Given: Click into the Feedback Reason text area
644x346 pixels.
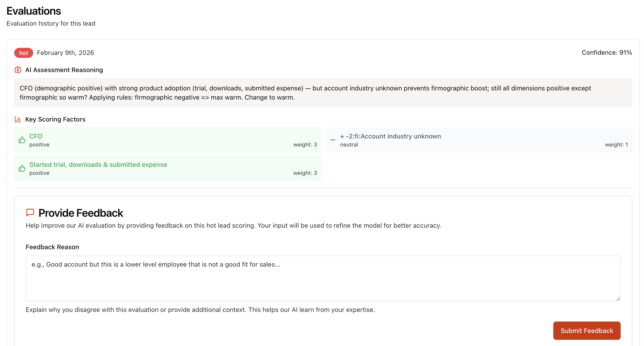Looking at the screenshot, I should coord(323,278).
